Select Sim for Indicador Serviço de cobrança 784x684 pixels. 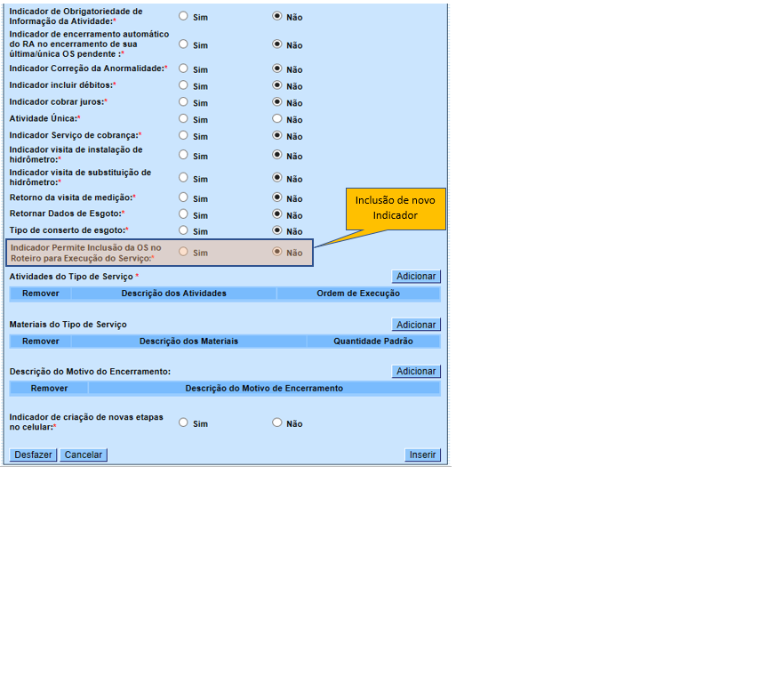coord(183,135)
